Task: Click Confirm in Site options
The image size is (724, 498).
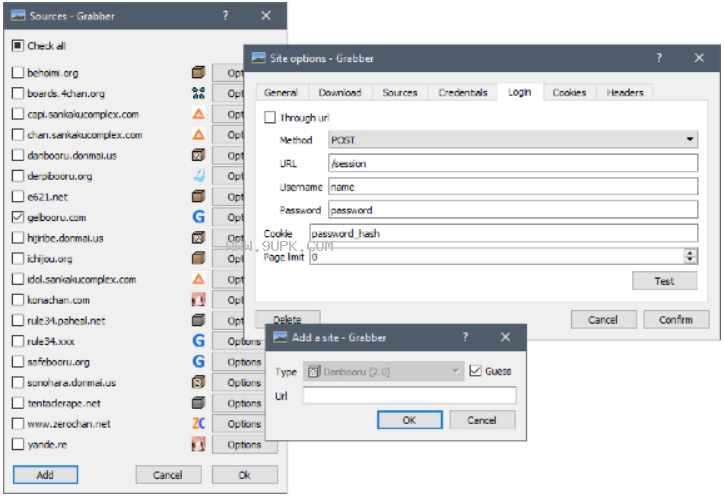Action: 676,319
